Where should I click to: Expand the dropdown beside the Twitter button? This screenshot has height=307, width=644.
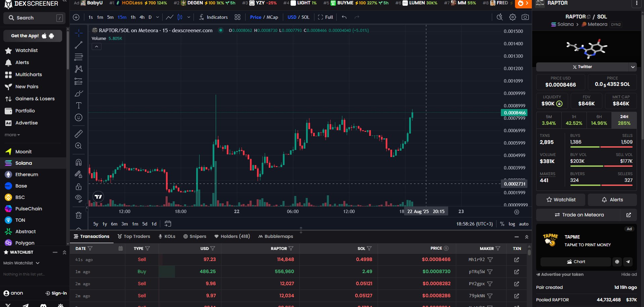tap(633, 67)
